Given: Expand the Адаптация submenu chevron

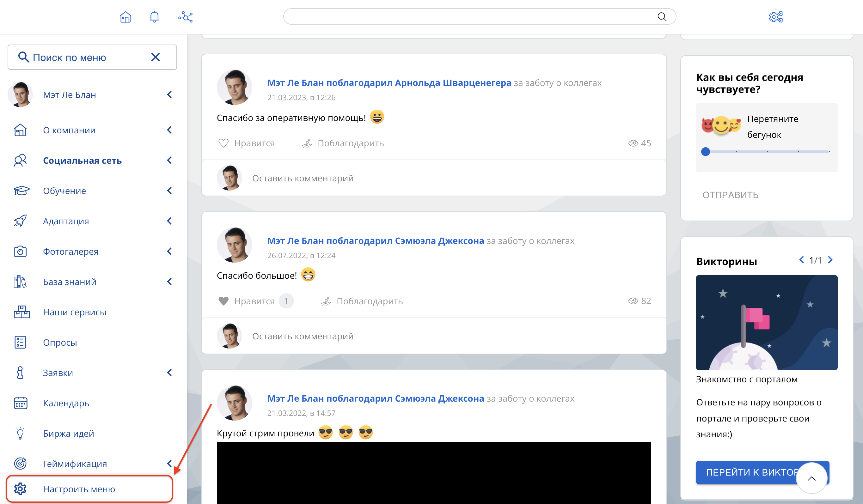Looking at the screenshot, I should click(x=169, y=221).
